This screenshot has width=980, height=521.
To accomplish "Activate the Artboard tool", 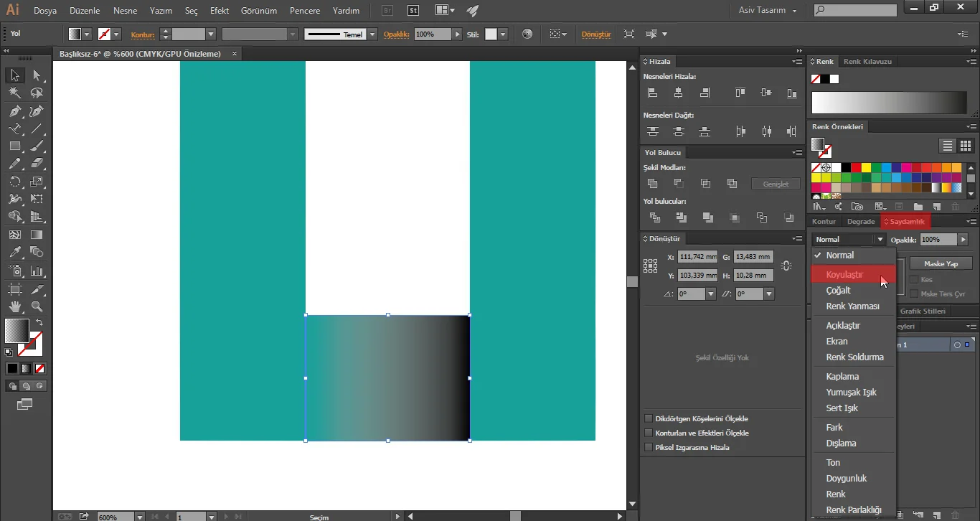I will 14,289.
